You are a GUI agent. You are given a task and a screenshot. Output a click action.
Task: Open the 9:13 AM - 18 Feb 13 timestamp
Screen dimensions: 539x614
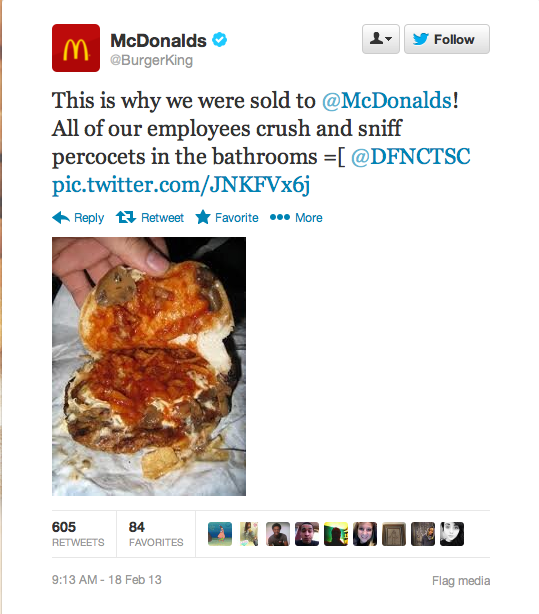[x=107, y=580]
